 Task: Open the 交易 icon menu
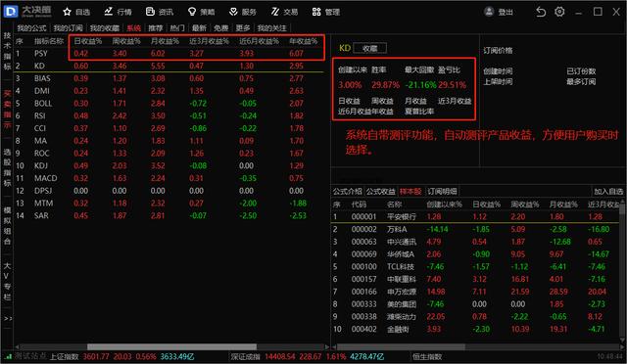click(284, 12)
